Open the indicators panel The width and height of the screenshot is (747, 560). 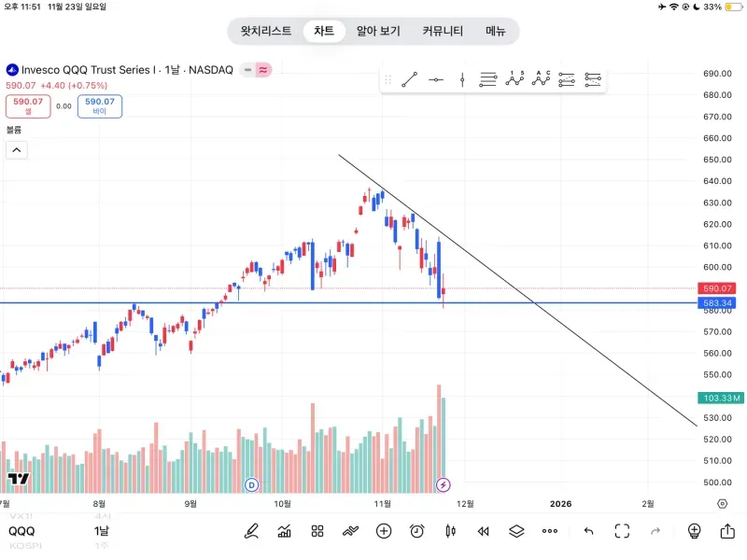284,531
